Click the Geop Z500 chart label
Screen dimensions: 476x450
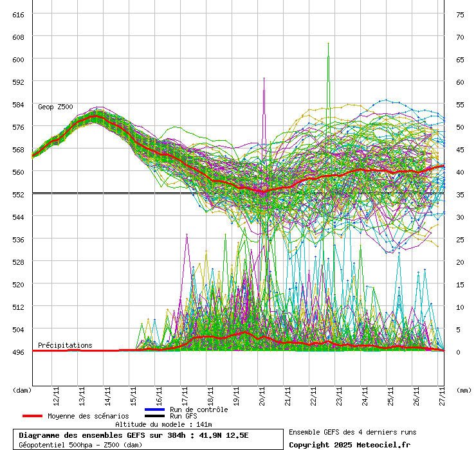pyautogui.click(x=55, y=107)
